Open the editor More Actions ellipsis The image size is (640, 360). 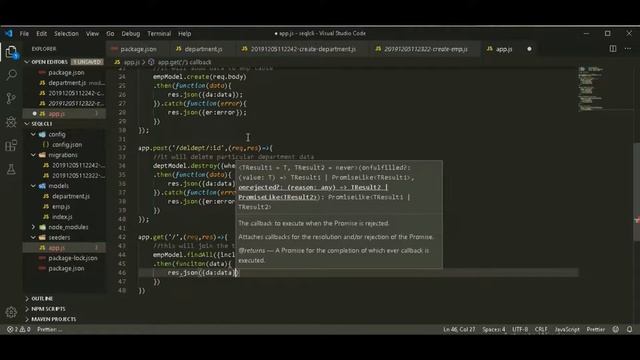(628, 49)
